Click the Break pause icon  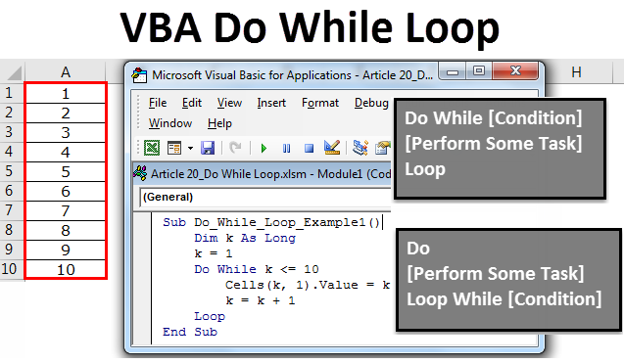[x=286, y=149]
